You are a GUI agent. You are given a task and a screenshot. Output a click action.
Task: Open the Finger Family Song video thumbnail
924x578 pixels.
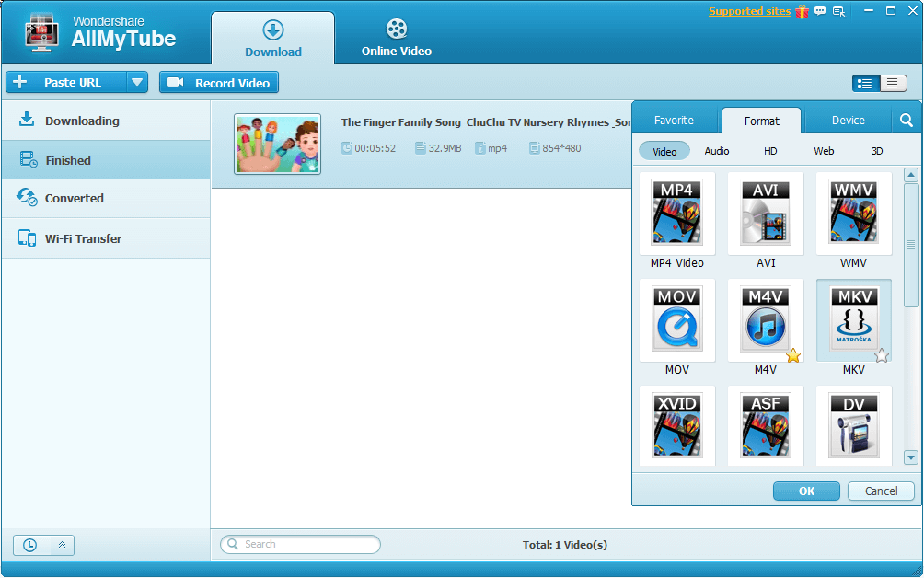278,144
